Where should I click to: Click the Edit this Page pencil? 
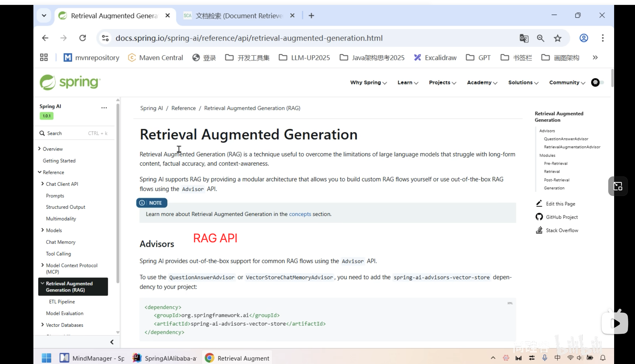point(539,204)
